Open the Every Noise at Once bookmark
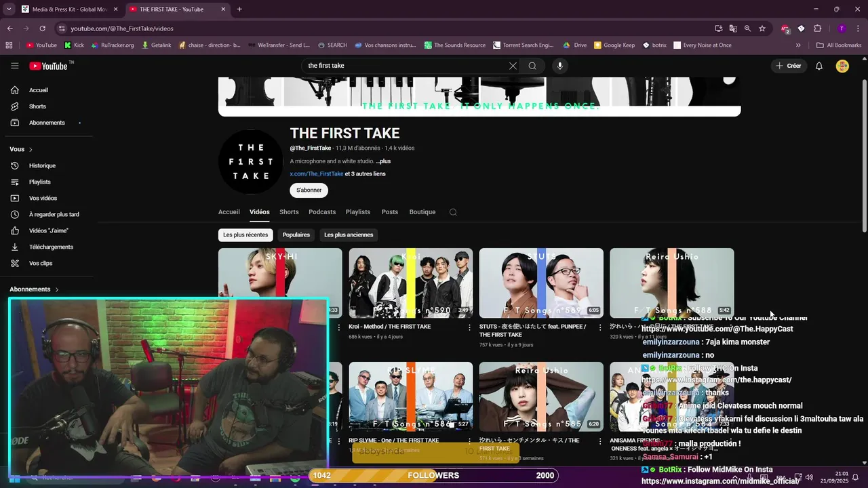The image size is (868, 488). (702, 45)
